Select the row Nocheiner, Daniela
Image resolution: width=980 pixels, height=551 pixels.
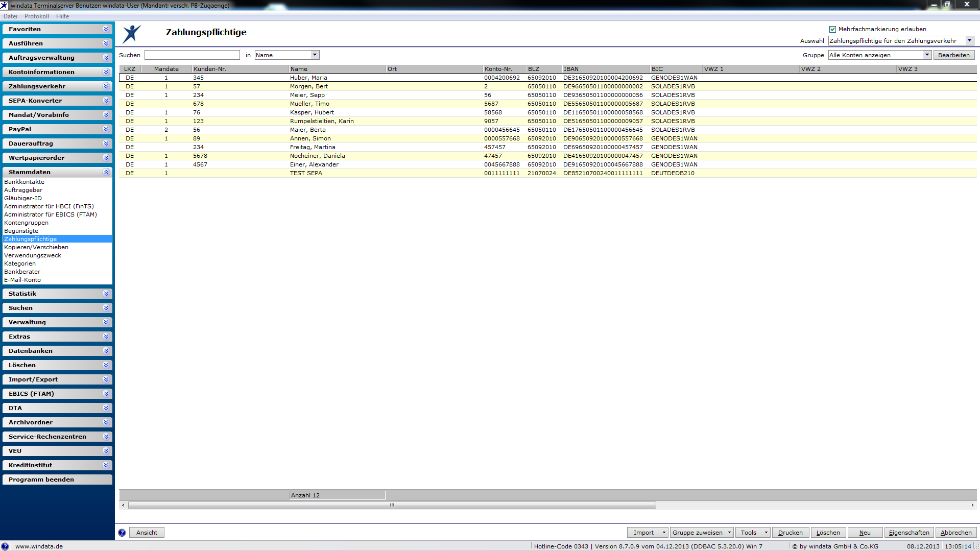[x=548, y=156]
